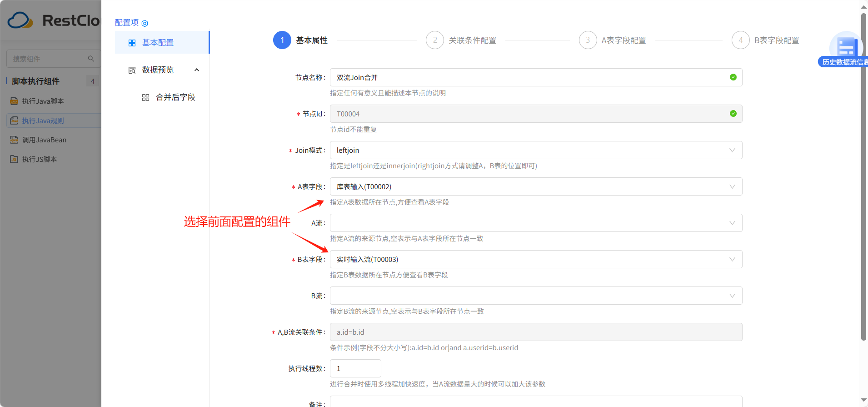This screenshot has width=868, height=407.
Task: Click the component count badge 4
Action: pyautogui.click(x=93, y=81)
